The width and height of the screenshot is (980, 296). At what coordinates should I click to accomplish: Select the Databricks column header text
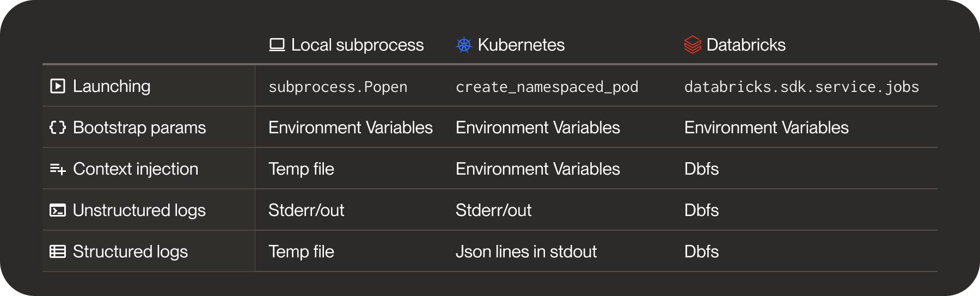pos(746,45)
